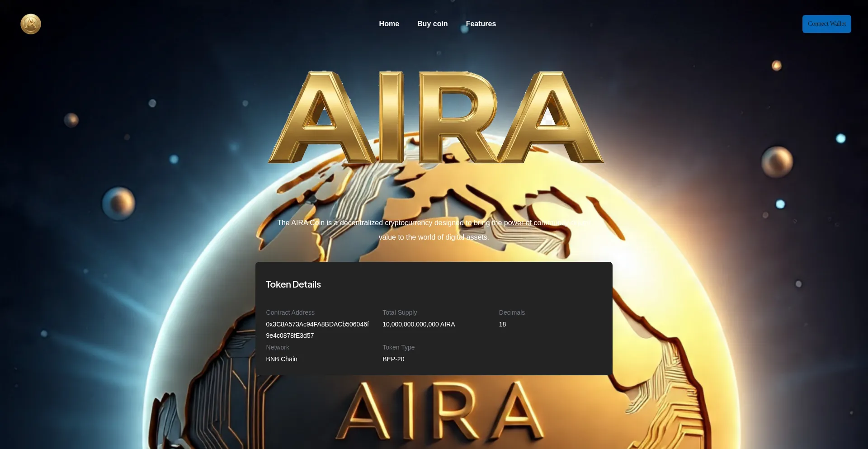Select the 10,000,000,000,000 AIRA value
The width and height of the screenshot is (868, 449).
pos(419,324)
